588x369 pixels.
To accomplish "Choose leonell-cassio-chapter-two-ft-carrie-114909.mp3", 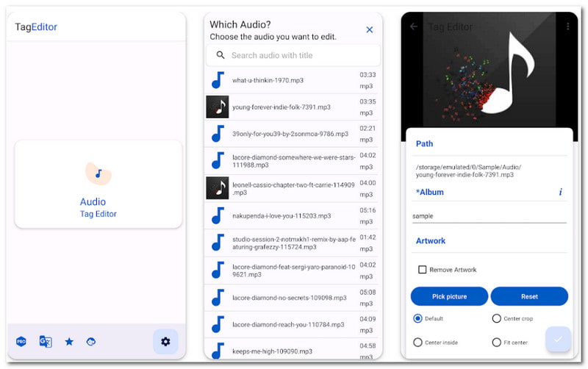I will 291,188.
